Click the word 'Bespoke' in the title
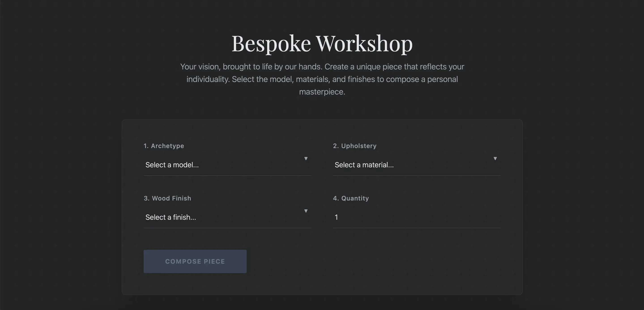The height and width of the screenshot is (310, 644). coord(271,44)
